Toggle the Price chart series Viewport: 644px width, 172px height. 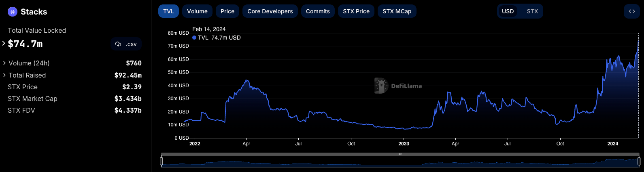click(x=227, y=11)
